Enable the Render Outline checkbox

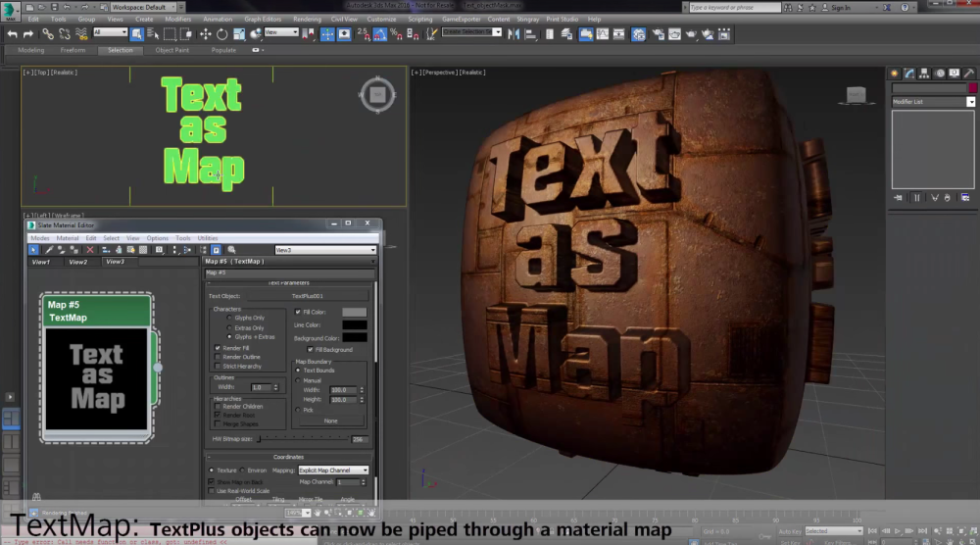(x=218, y=357)
